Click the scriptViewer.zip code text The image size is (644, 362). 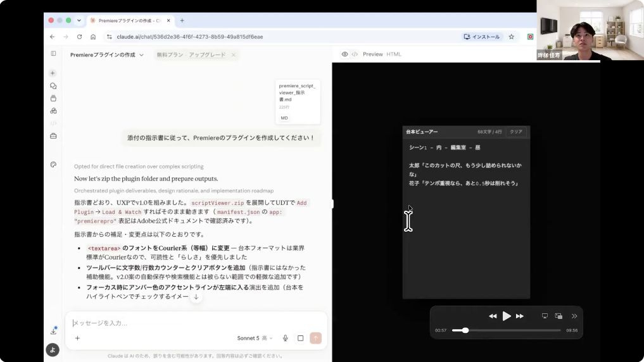point(218,203)
